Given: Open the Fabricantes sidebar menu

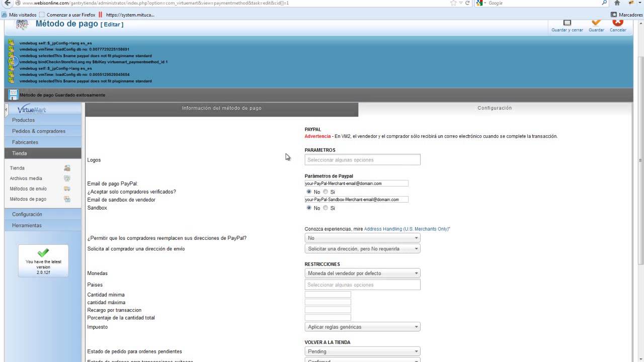Looking at the screenshot, I should (43, 142).
